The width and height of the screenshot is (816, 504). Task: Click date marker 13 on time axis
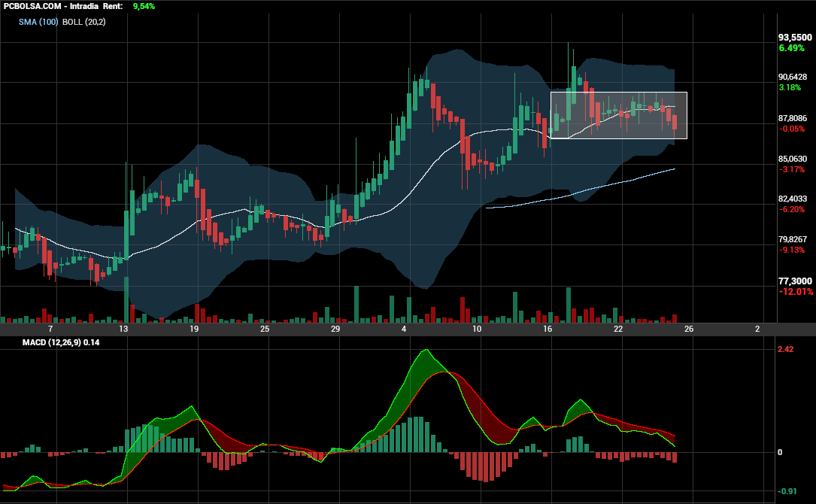(x=123, y=329)
